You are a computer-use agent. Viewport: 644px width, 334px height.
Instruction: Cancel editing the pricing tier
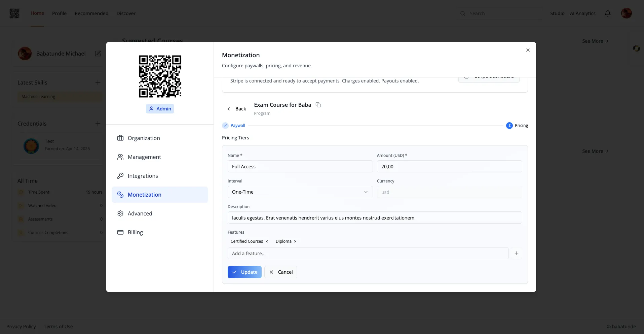point(281,272)
